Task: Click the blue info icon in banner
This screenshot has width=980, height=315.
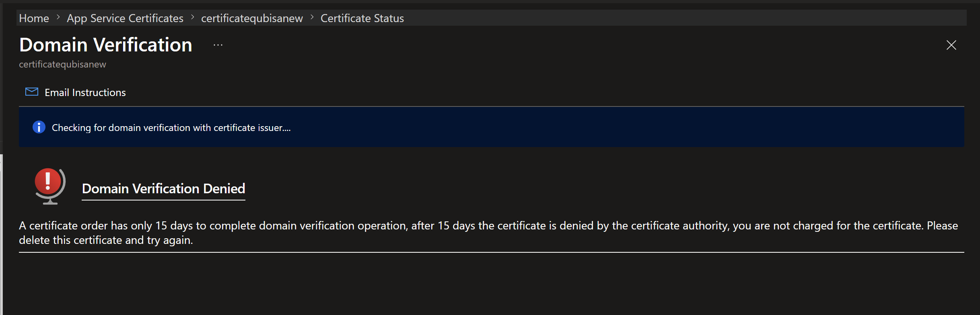Action: coord(39,127)
